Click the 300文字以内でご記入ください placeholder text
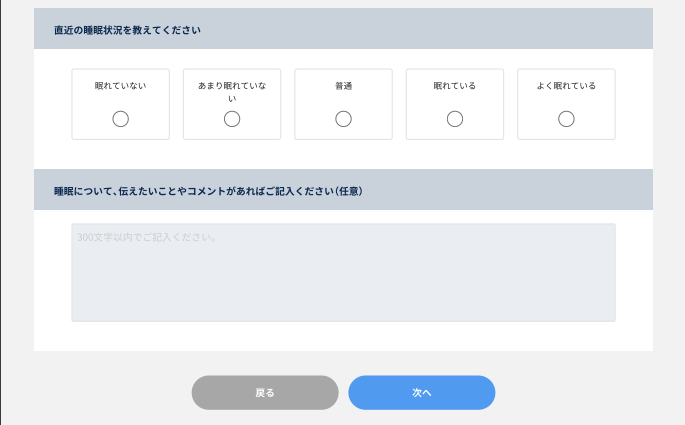The height and width of the screenshot is (425, 685). click(x=147, y=238)
